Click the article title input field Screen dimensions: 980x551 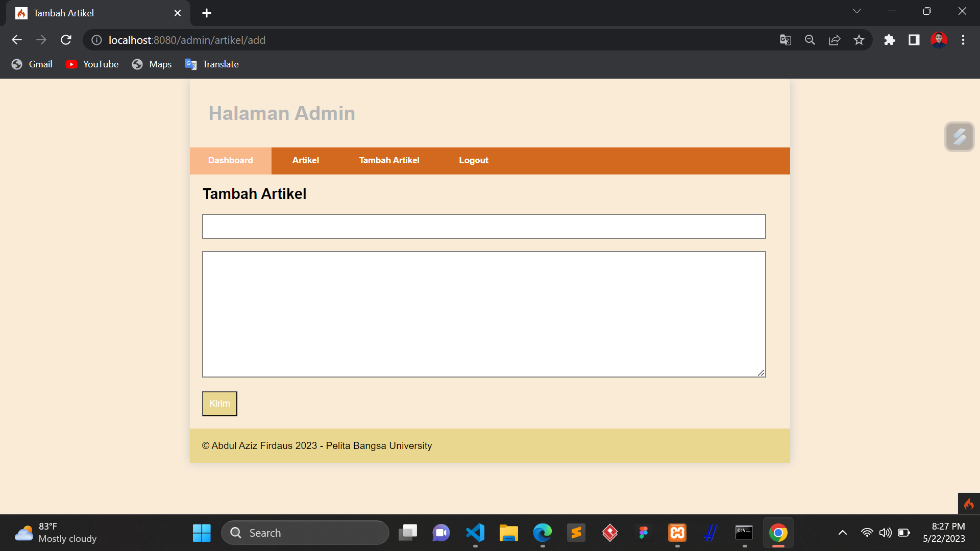[483, 226]
